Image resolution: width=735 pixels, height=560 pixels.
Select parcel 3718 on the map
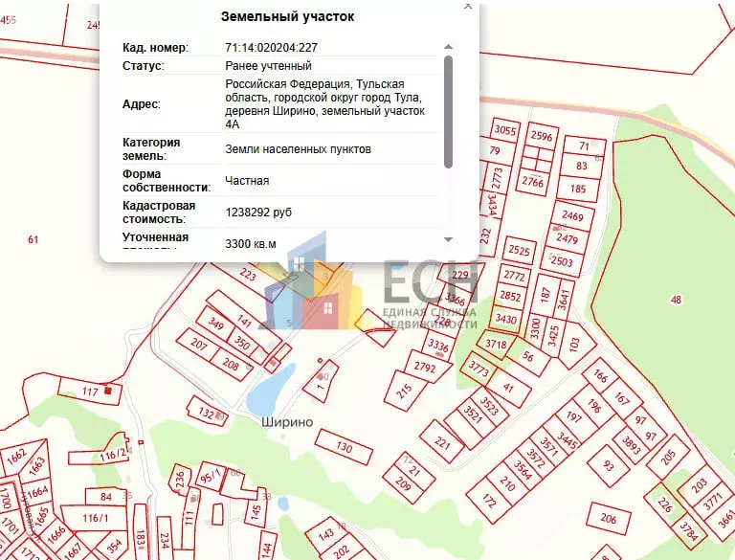click(x=496, y=345)
